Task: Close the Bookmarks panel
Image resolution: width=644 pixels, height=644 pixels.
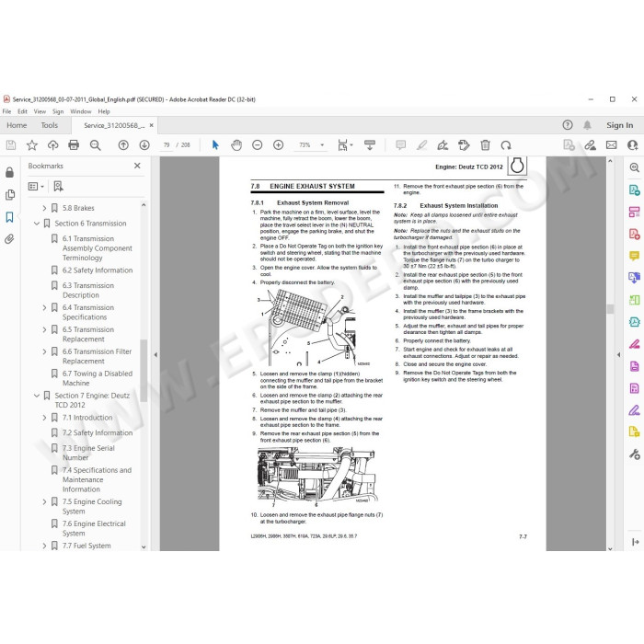Action: 137,166
